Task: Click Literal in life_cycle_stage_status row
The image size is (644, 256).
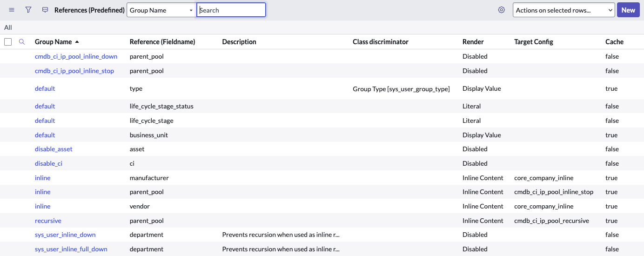Action: pos(471,106)
